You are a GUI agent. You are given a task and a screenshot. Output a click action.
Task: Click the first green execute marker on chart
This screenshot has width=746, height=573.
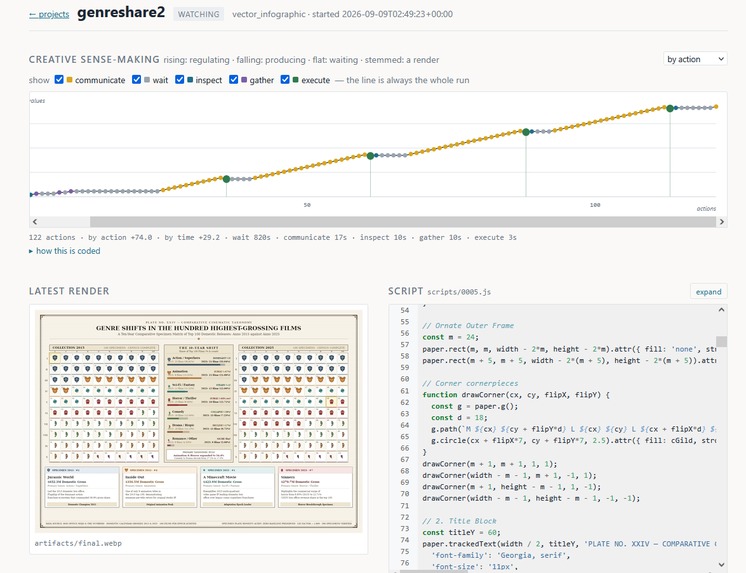coord(226,179)
